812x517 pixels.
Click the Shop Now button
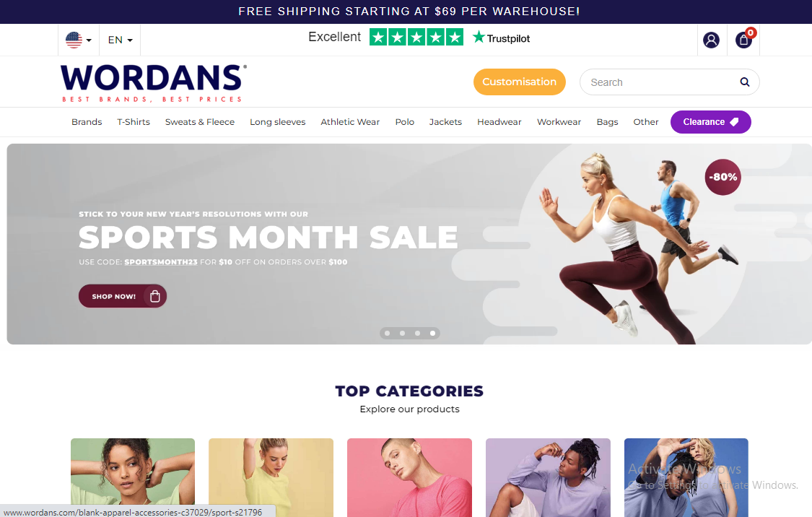123,296
